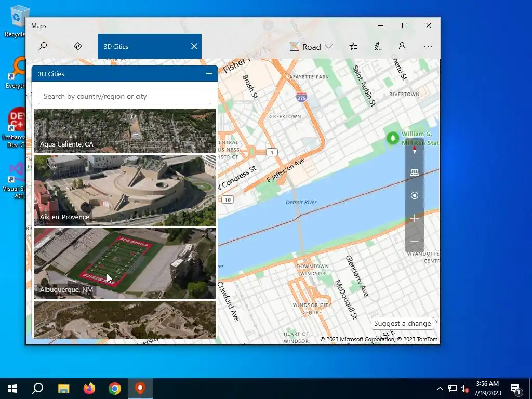The width and height of the screenshot is (532, 399).
Task: Reset map rotation with the compass
Action: tap(414, 150)
